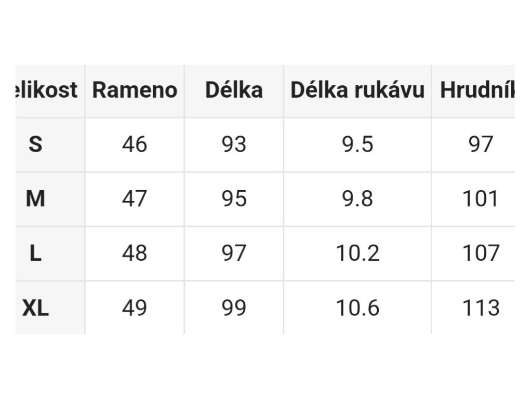Viewport: 532px width, 399px height.
Task: Click the sleeve length cell 9.5
Action: 357,144
